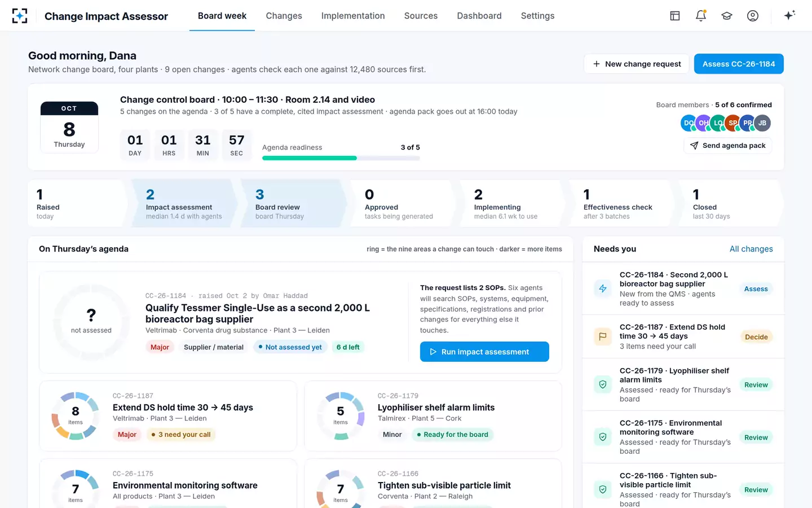Click the Assess CC-26-1184 button

coord(739,64)
